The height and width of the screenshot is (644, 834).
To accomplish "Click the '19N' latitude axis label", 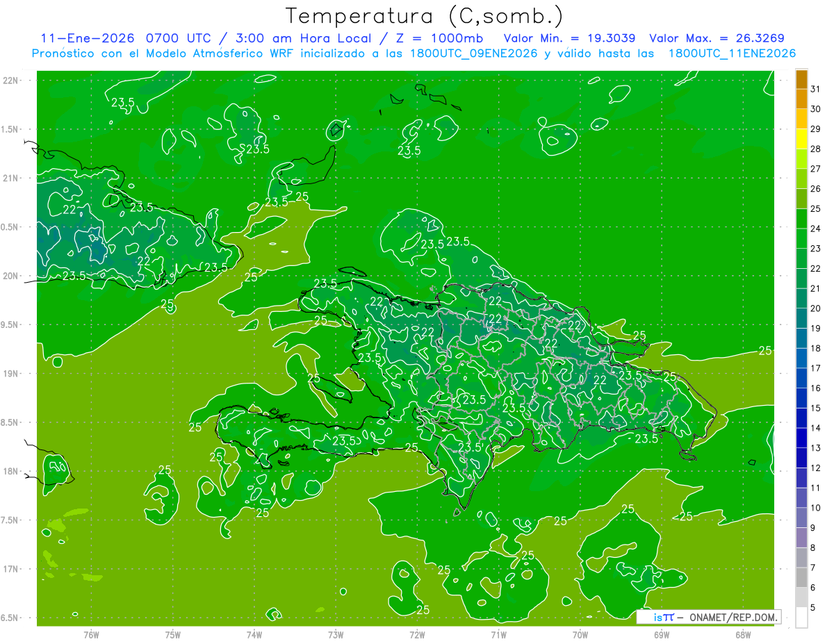I will click(x=11, y=374).
